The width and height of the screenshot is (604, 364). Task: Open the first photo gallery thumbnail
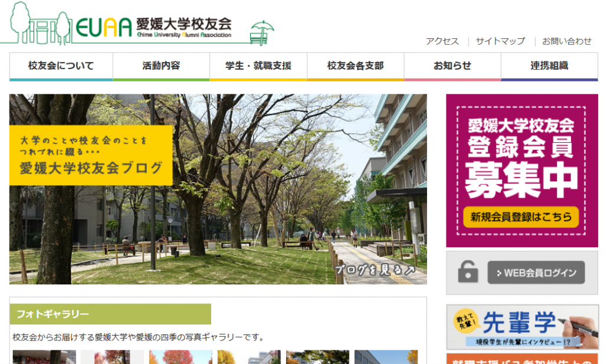coord(44,357)
